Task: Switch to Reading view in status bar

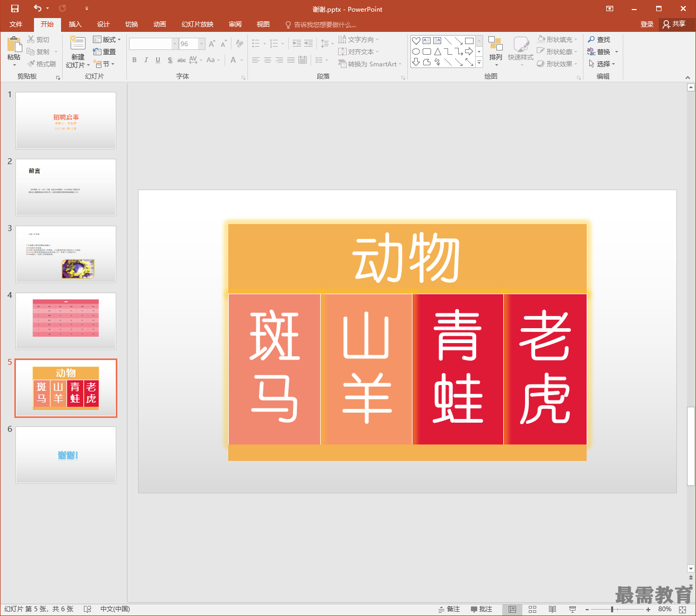Action: [x=552, y=609]
